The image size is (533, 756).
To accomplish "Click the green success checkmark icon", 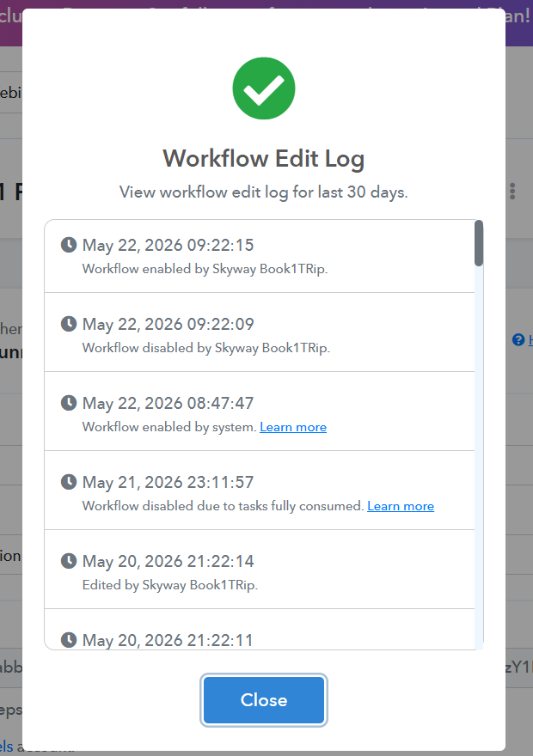I will (x=264, y=88).
